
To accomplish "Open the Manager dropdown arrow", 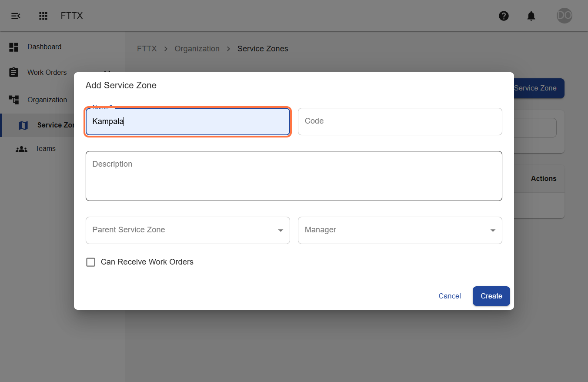I will pyautogui.click(x=493, y=230).
